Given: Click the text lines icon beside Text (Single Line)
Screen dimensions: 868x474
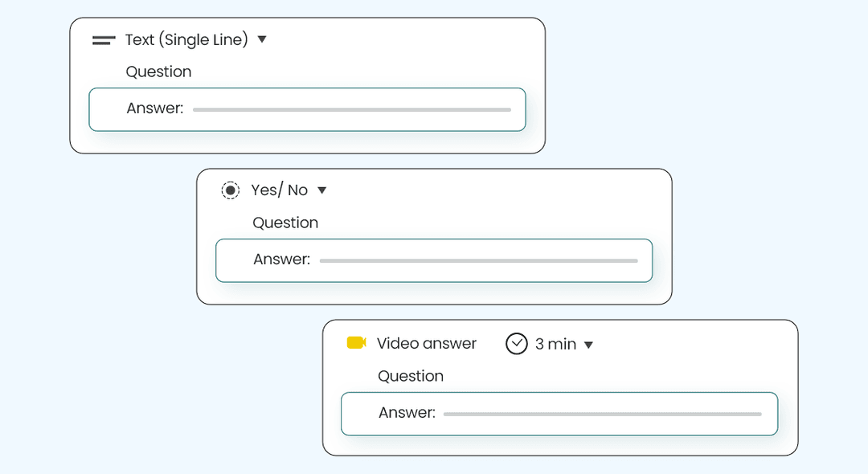Looking at the screenshot, I should (104, 40).
